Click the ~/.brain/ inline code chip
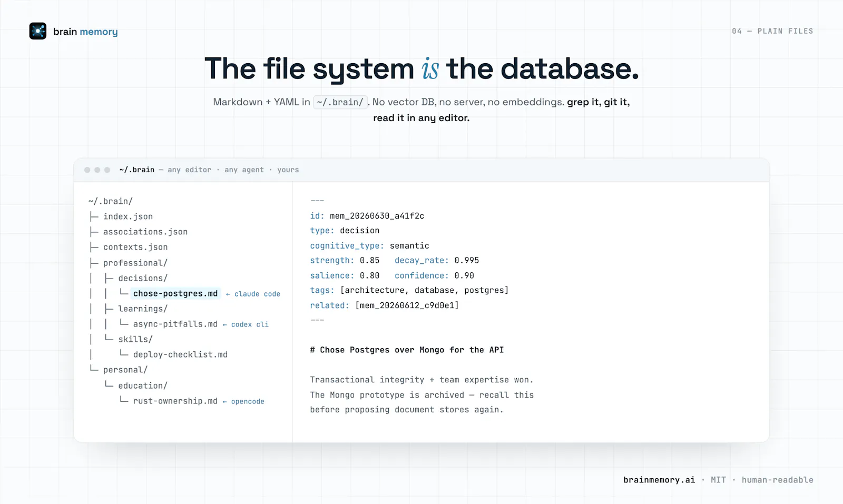 point(340,102)
